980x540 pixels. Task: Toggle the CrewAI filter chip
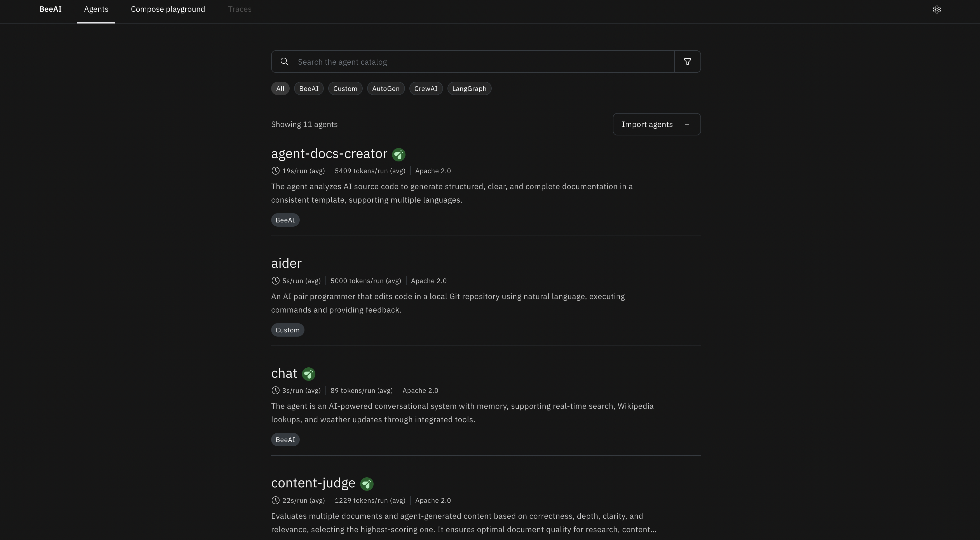point(426,89)
